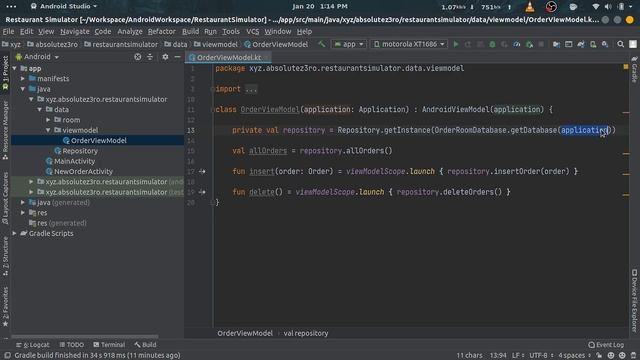Image resolution: width=640 pixels, height=360 pixels.
Task: Open the VCS menu
Action: pyautogui.click(x=252, y=31)
